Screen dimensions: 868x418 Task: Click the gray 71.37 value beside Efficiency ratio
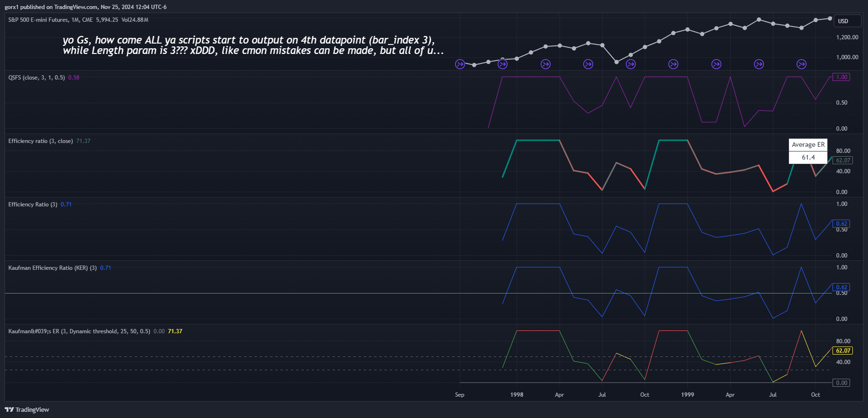[x=83, y=141]
